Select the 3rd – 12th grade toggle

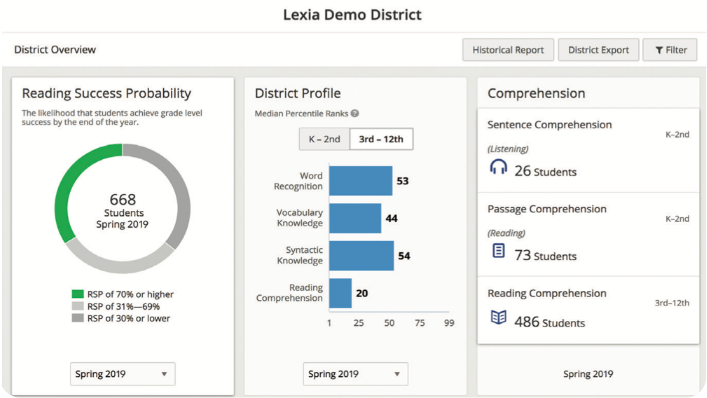click(x=381, y=139)
